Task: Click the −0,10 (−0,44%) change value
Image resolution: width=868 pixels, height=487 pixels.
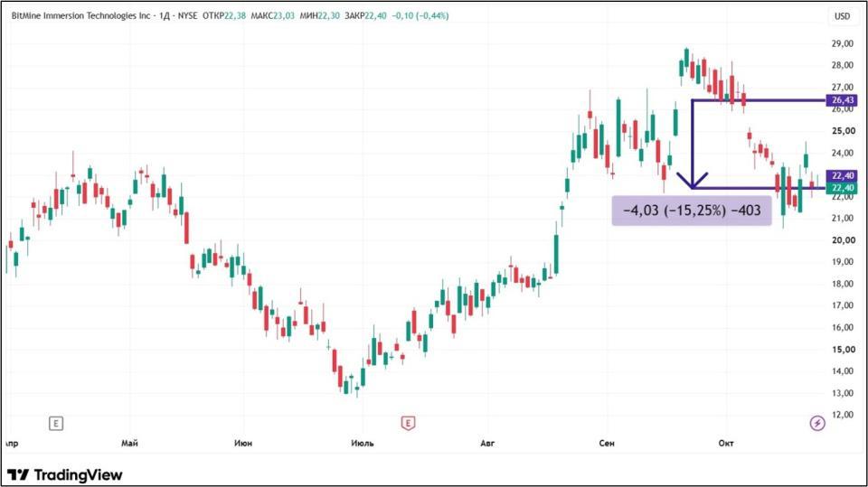Action: pos(420,16)
